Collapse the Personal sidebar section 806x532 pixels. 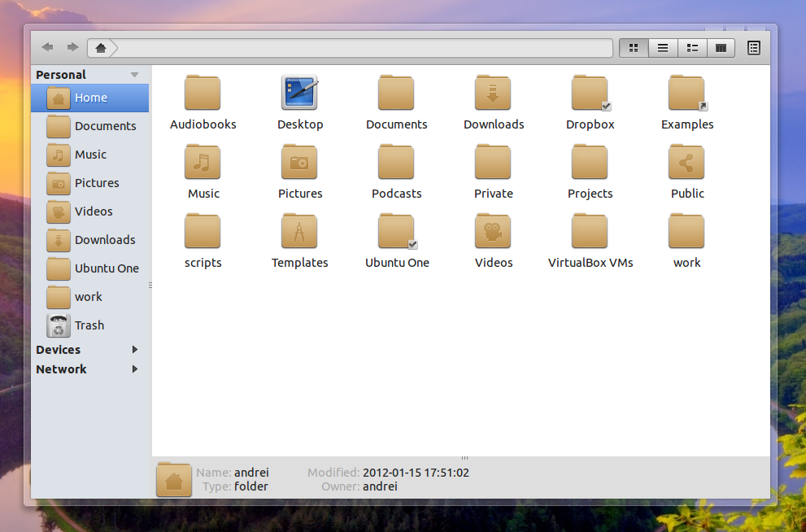134,74
